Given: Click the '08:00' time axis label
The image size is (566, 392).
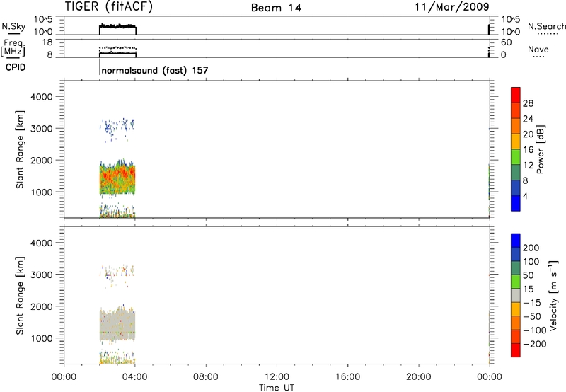Looking at the screenshot, I should (x=206, y=377).
